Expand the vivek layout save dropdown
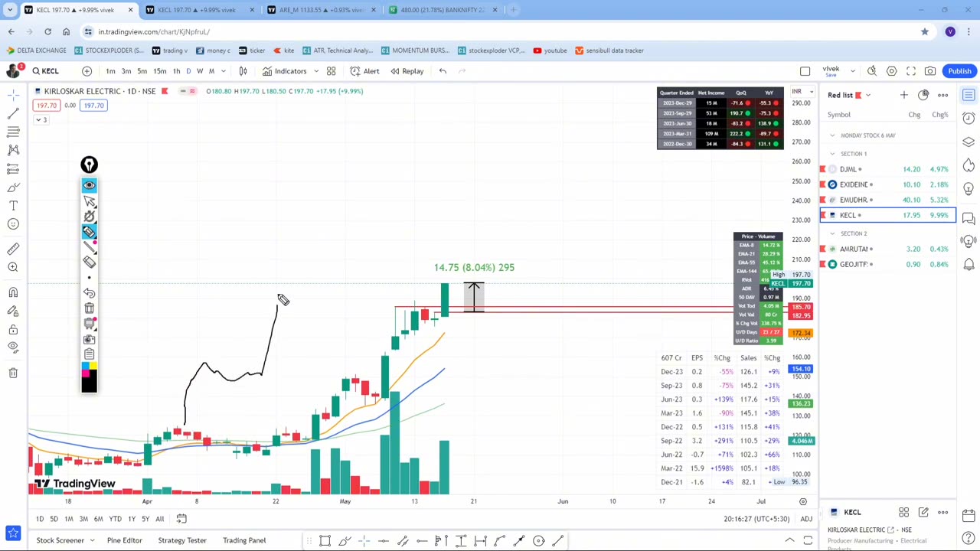The width and height of the screenshot is (980, 551). pos(852,71)
